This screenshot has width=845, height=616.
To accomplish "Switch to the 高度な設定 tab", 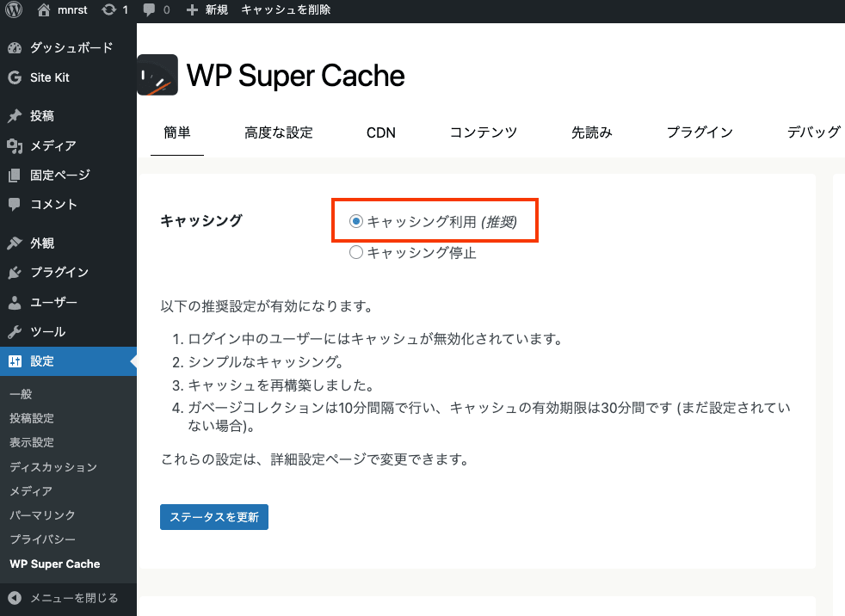I will [x=279, y=132].
